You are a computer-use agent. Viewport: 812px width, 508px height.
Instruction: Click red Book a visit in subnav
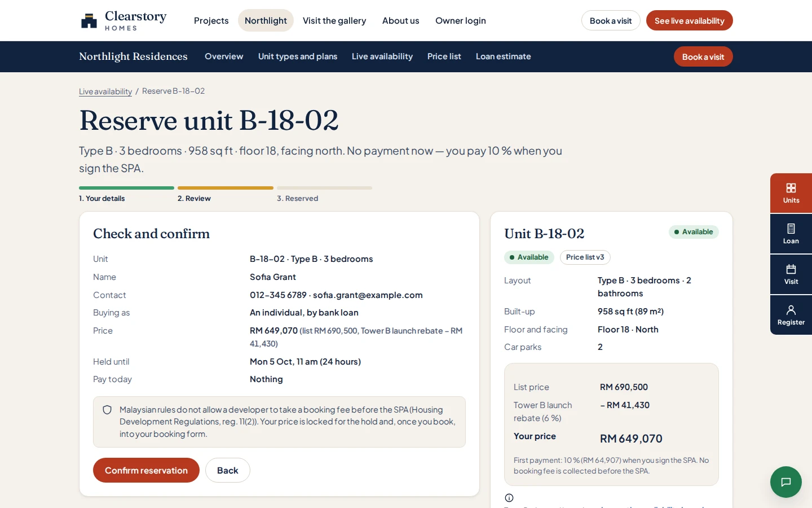(x=703, y=56)
